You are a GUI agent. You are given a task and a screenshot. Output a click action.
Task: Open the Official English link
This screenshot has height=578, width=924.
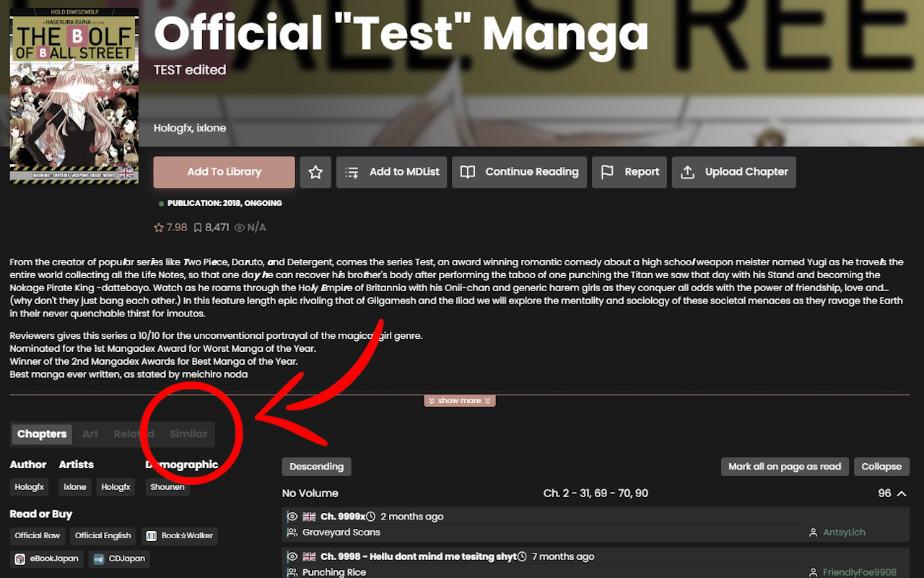pyautogui.click(x=103, y=536)
